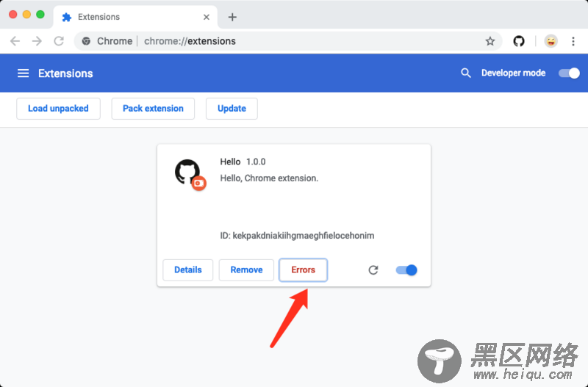Screen dimensions: 588x387
Task: Click the Chrome site info icon in address bar
Action: 86,41
